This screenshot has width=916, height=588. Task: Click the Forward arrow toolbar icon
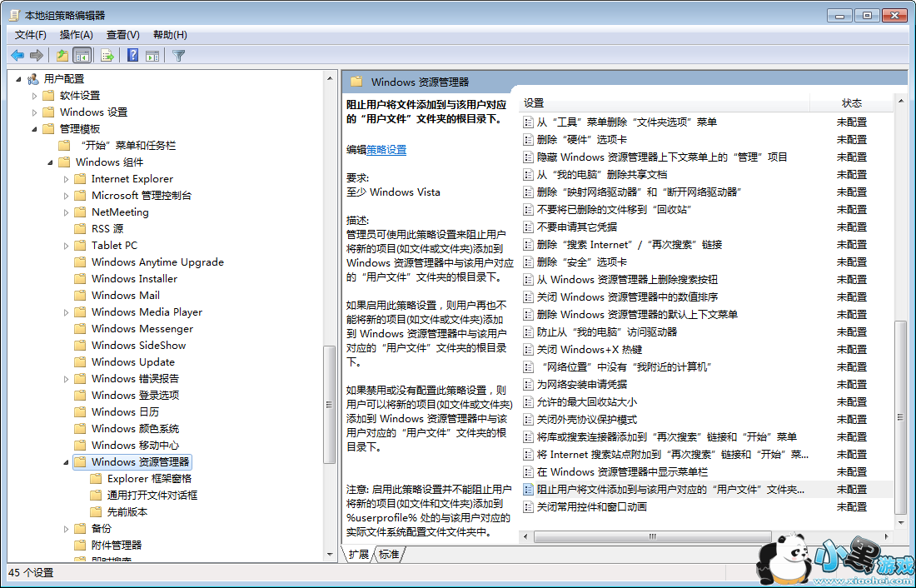tap(36, 56)
